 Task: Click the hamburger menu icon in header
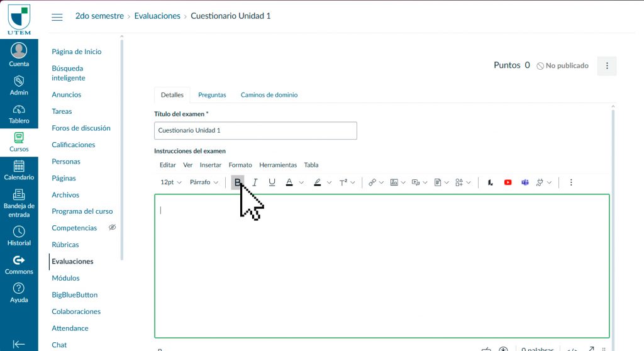pos(57,16)
